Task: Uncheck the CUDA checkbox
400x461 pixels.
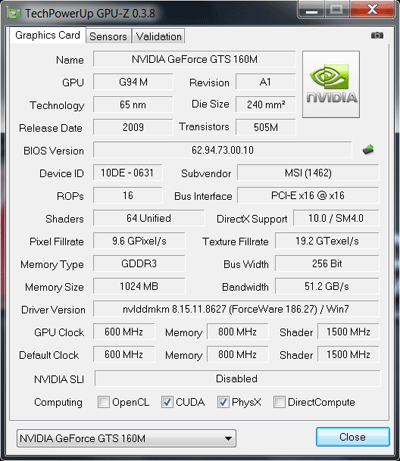Action: (167, 402)
